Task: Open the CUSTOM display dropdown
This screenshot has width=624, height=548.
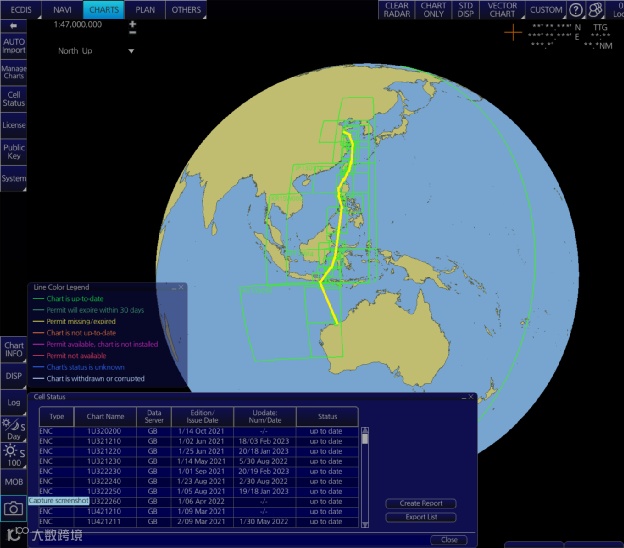Action: pyautogui.click(x=546, y=10)
